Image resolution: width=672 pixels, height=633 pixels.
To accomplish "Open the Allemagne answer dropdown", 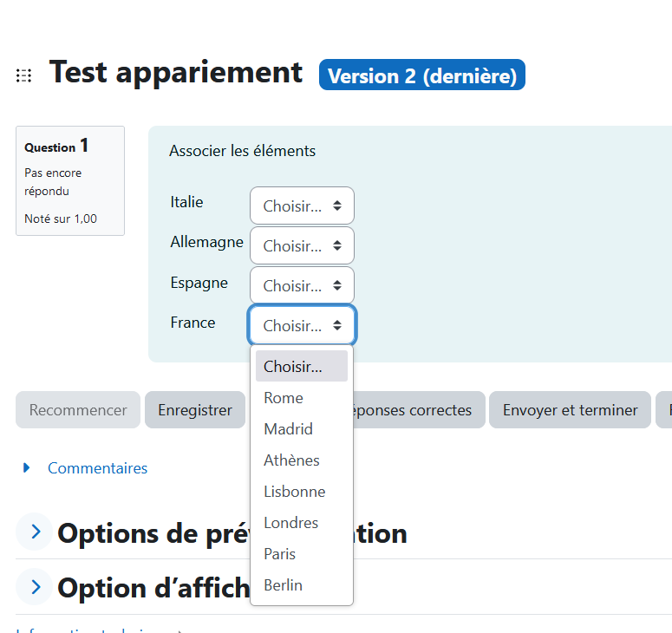I will coord(302,245).
